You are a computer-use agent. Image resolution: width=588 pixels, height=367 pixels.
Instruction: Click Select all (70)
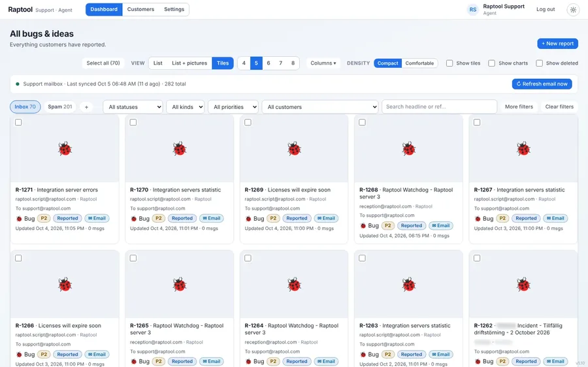[x=103, y=63]
